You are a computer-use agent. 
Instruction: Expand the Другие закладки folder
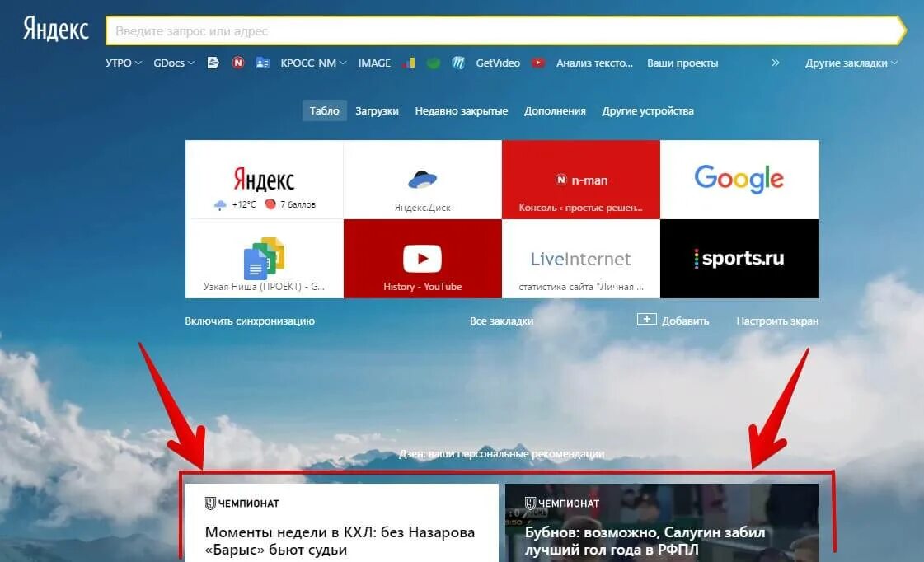pos(851,63)
